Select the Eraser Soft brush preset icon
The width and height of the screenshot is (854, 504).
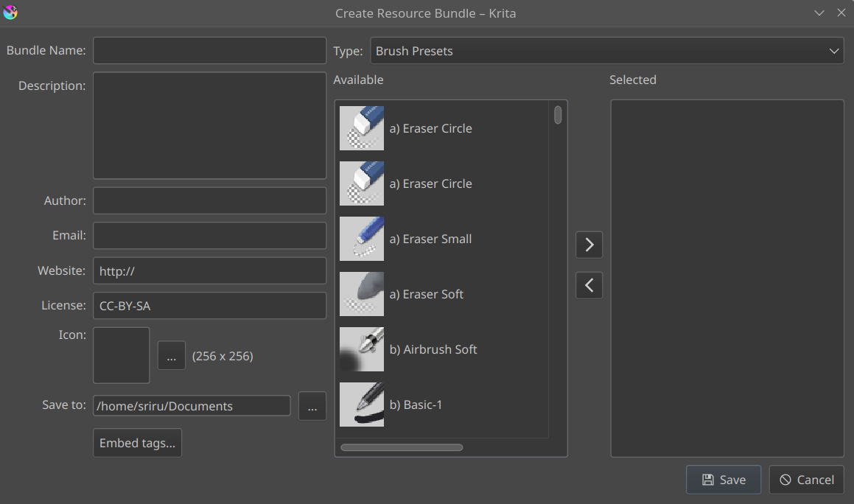tap(361, 294)
